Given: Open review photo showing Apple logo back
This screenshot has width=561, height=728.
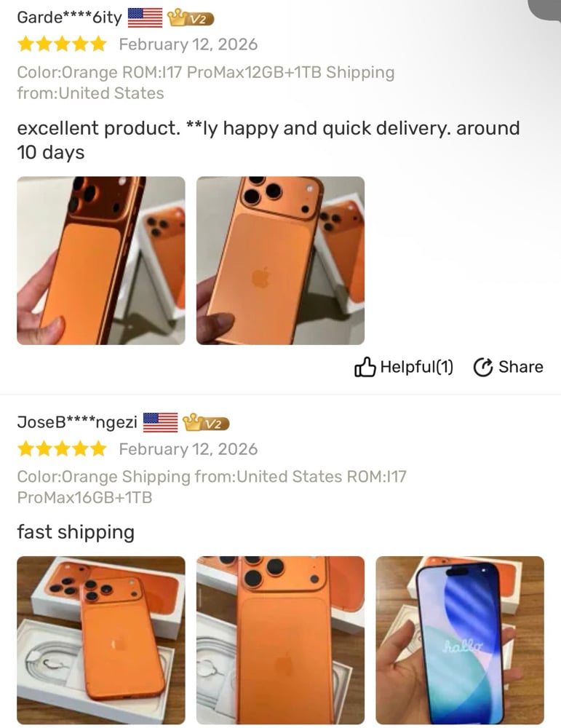Looking at the screenshot, I should [280, 261].
